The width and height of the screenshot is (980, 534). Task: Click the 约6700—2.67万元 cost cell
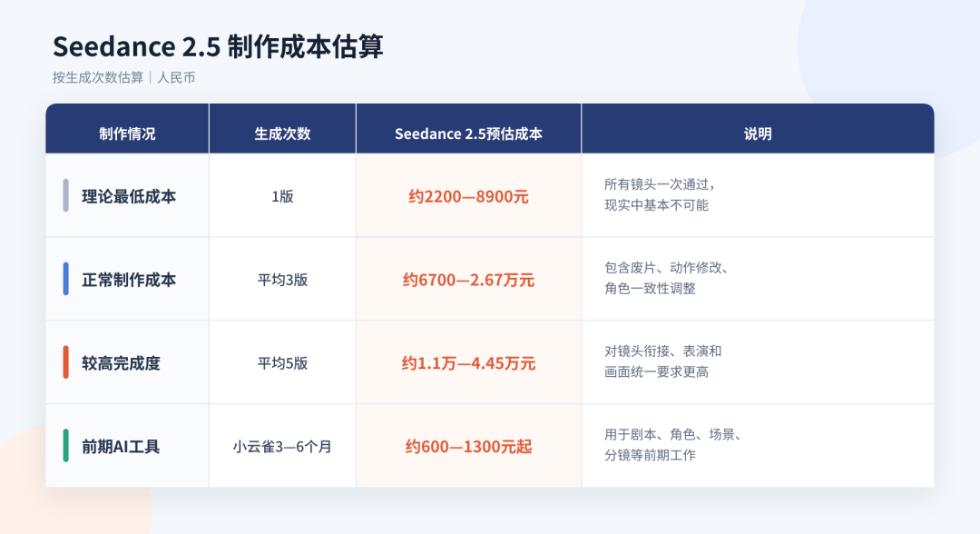click(x=469, y=280)
